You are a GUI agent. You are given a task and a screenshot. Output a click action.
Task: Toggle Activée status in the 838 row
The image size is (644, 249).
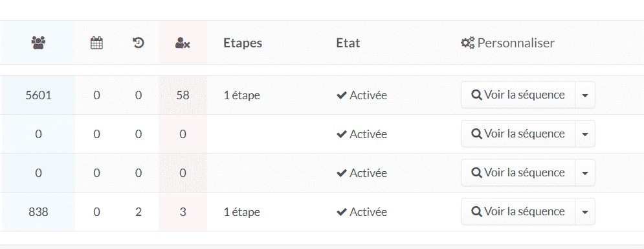[x=361, y=212]
